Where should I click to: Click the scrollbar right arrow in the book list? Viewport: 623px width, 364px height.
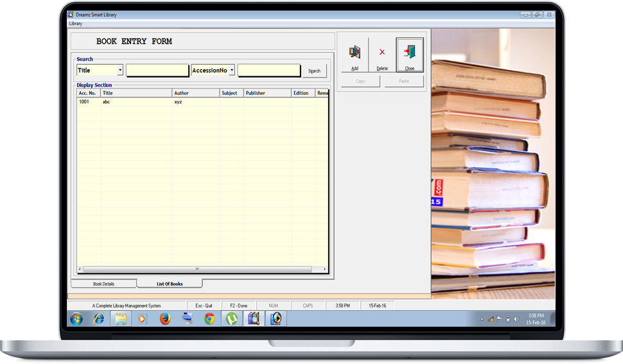[325, 269]
